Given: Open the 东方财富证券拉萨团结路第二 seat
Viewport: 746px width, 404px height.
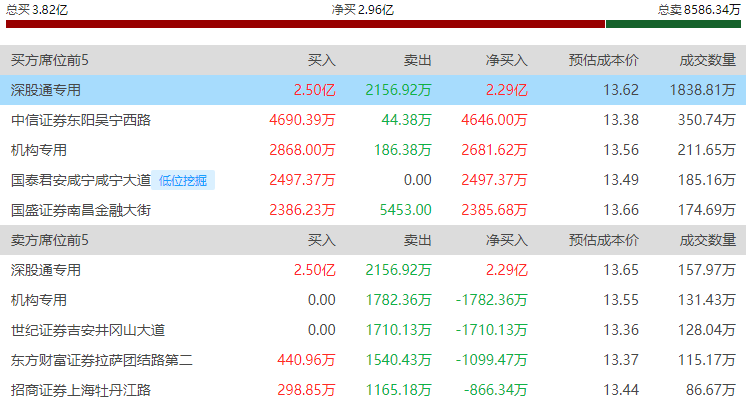Looking at the screenshot, I should tap(102, 360).
